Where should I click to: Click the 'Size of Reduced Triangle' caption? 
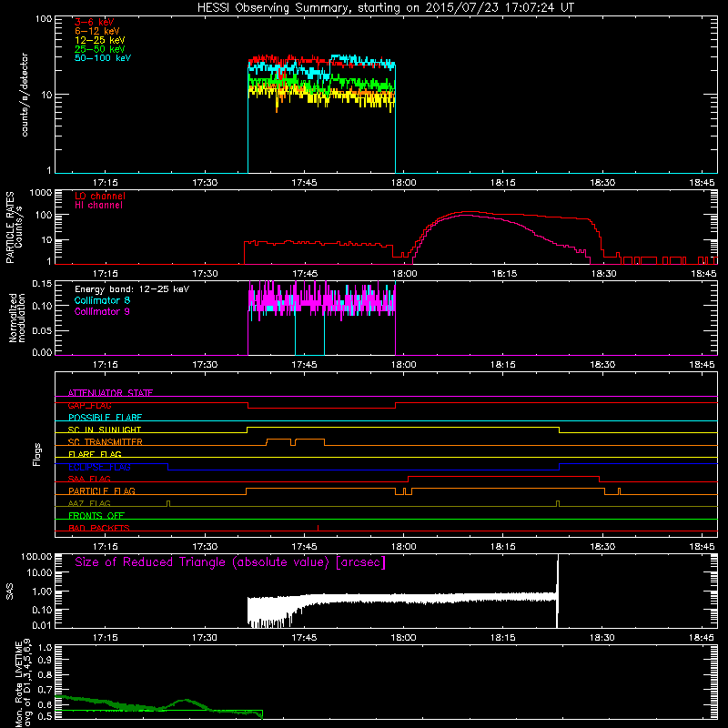[230, 562]
